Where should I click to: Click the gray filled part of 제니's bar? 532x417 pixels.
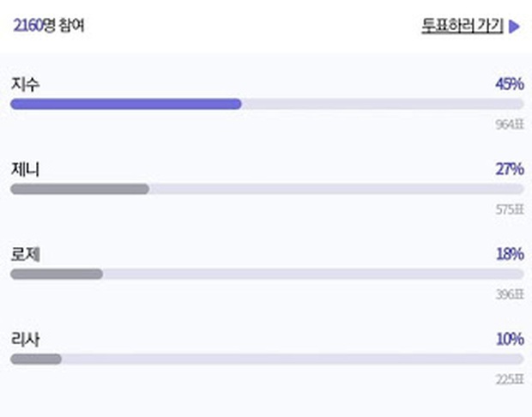79,189
